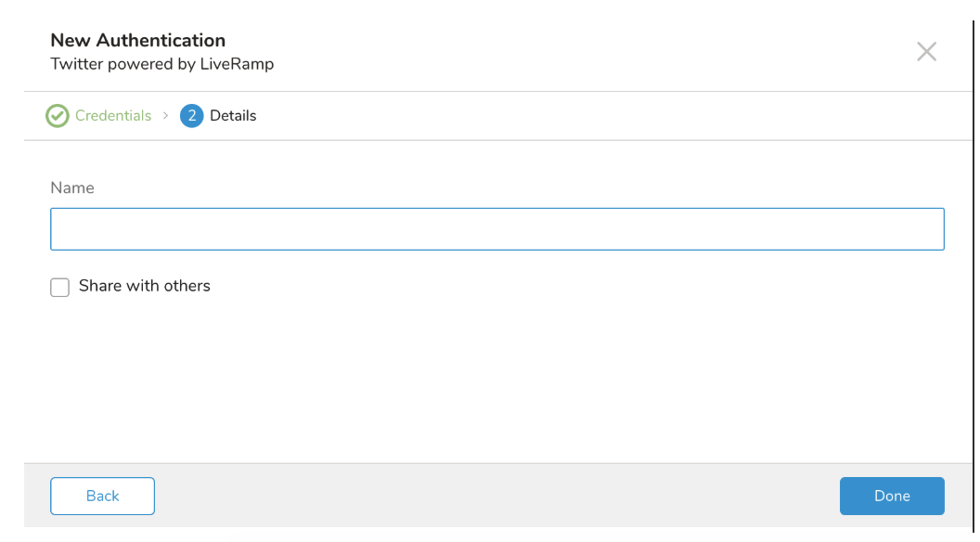
Task: Click the New Authentication title text
Action: point(137,40)
